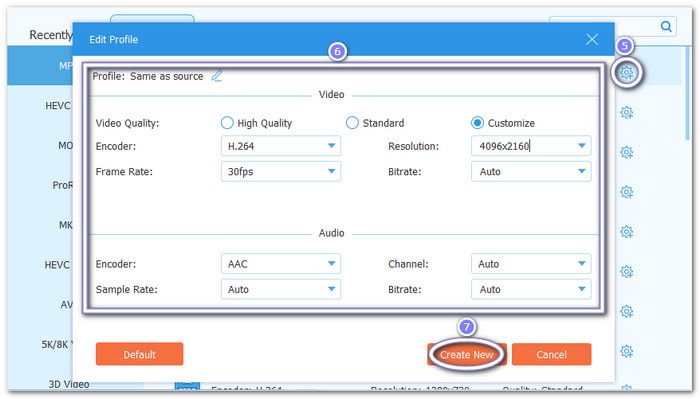The image size is (700, 399).
Task: Open settings gear on the HEVC MP4 row
Action: pos(627,112)
